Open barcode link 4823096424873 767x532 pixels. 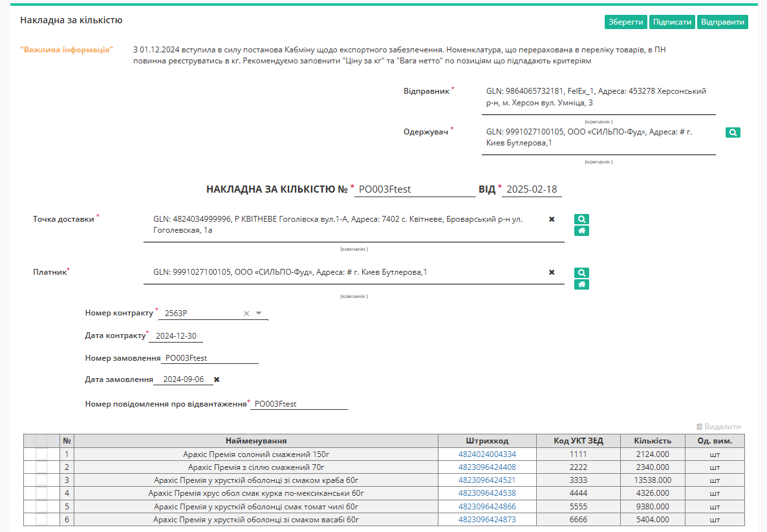pyautogui.click(x=487, y=519)
